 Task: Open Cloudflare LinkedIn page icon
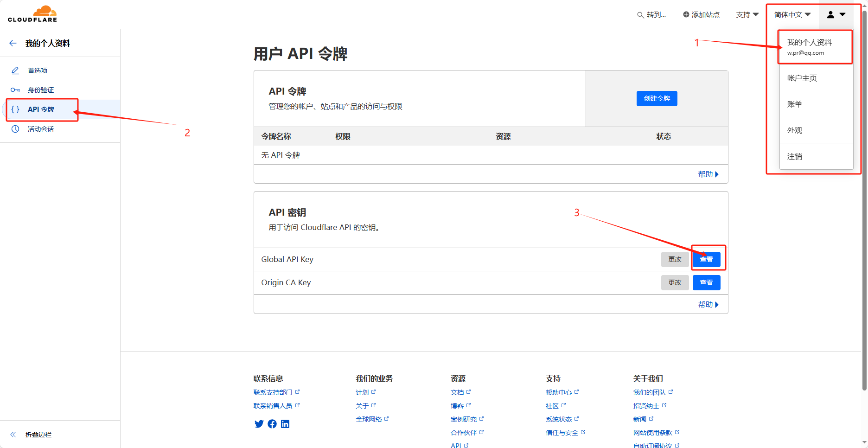(x=285, y=424)
